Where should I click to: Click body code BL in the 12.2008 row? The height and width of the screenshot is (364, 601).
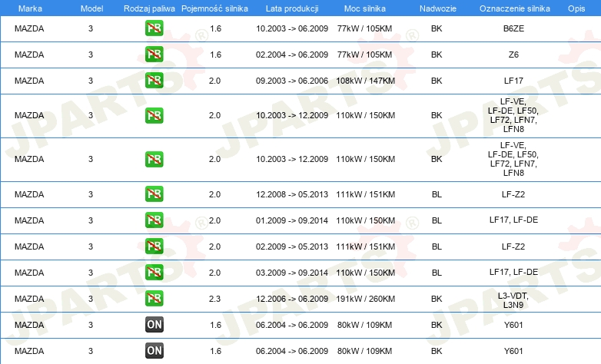pos(437,194)
